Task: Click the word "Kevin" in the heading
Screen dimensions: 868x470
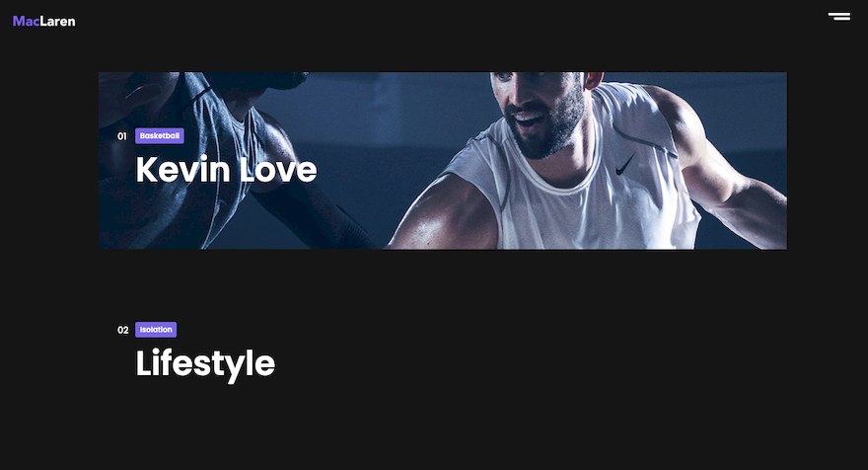Action: pos(182,170)
